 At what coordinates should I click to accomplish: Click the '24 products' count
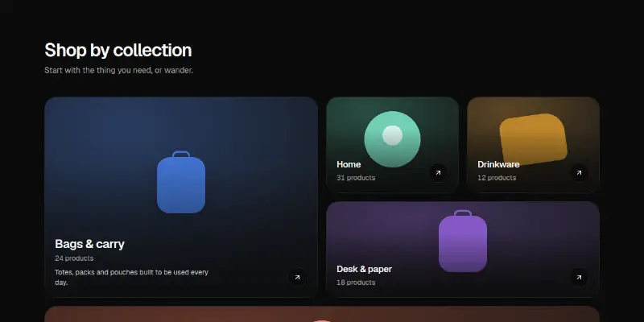pos(74,258)
